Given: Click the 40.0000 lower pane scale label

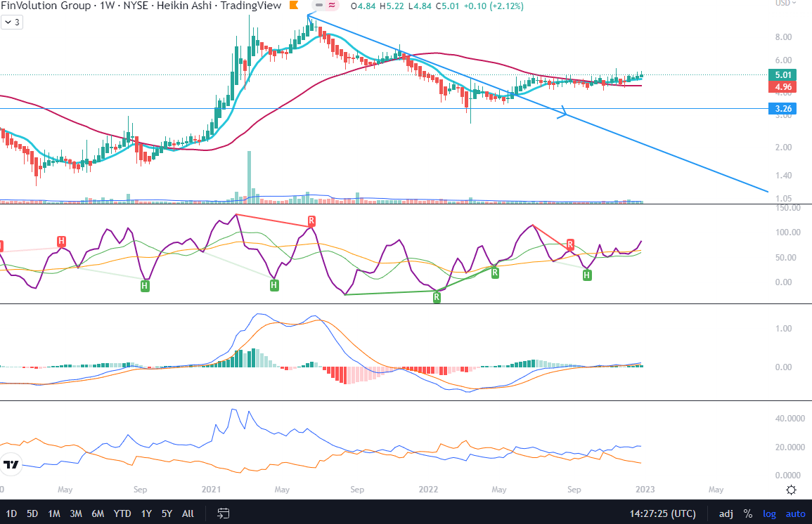Looking at the screenshot, I should click(x=790, y=419).
